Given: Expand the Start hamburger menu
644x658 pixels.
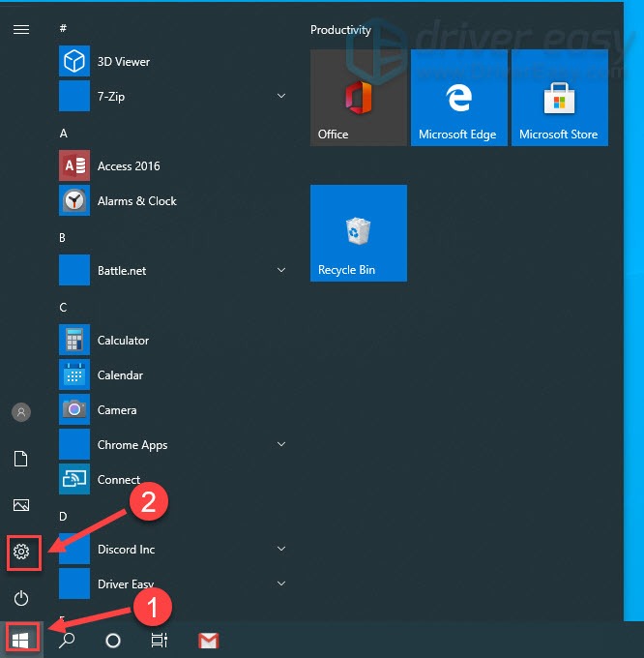Looking at the screenshot, I should [21, 29].
